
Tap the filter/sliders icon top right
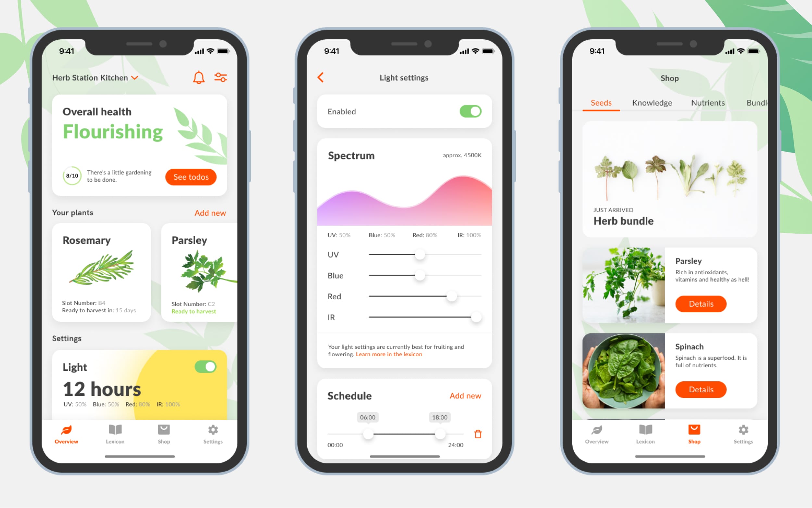(x=221, y=77)
